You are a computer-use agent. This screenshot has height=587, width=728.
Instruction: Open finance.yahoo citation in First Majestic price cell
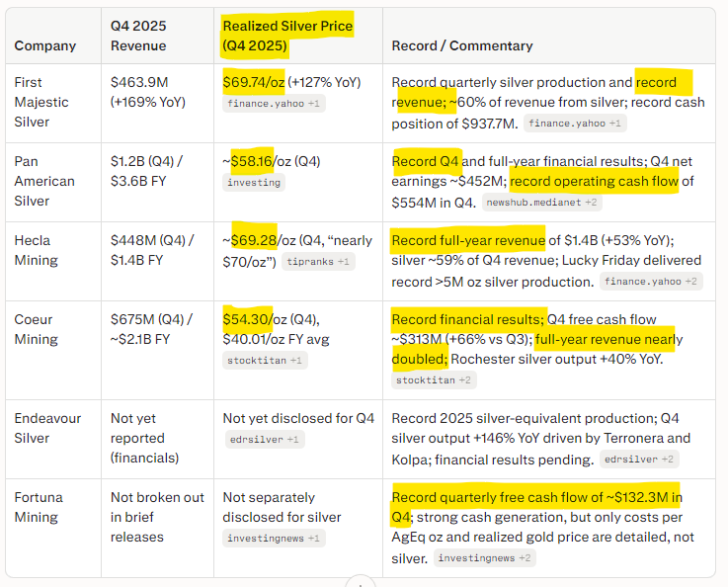point(274,104)
